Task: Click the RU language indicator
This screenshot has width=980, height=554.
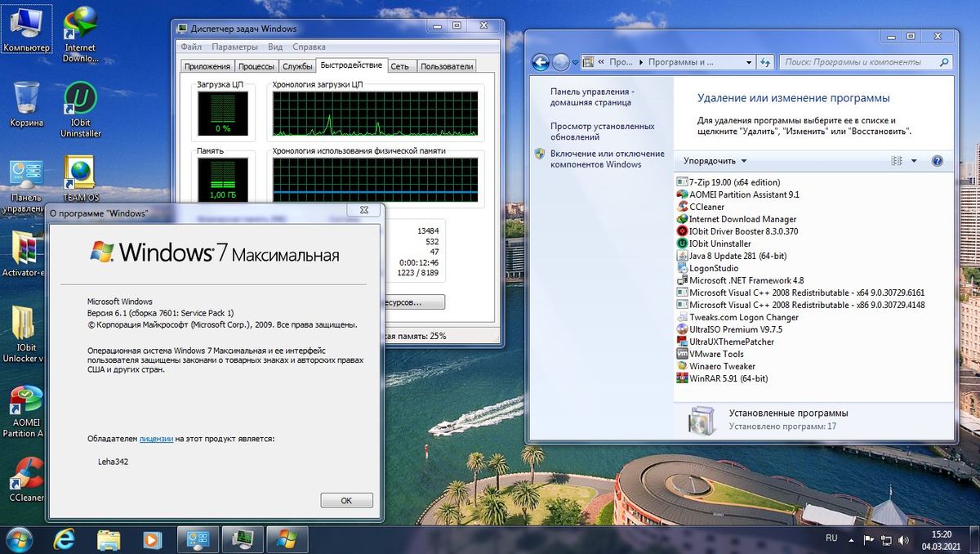Action: [831, 538]
